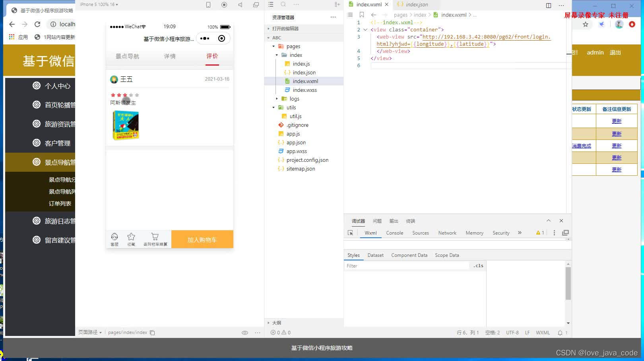Click the bookmark icon in editor breadcrumb bar
This screenshot has width=644, height=361.
[x=362, y=15]
